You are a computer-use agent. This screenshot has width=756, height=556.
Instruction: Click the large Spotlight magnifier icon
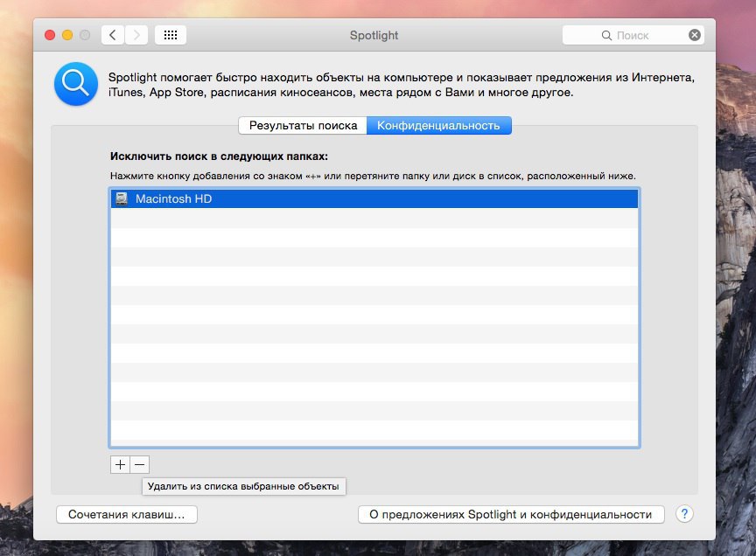coord(76,84)
